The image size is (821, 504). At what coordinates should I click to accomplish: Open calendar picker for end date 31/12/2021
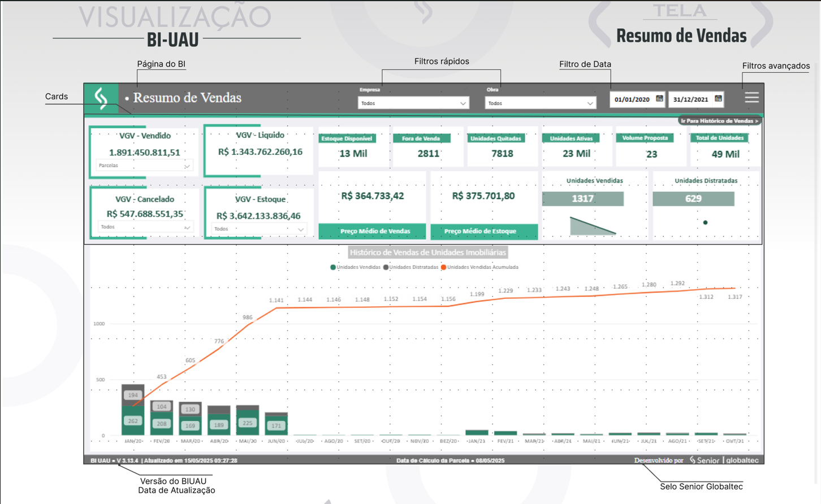coord(718,99)
